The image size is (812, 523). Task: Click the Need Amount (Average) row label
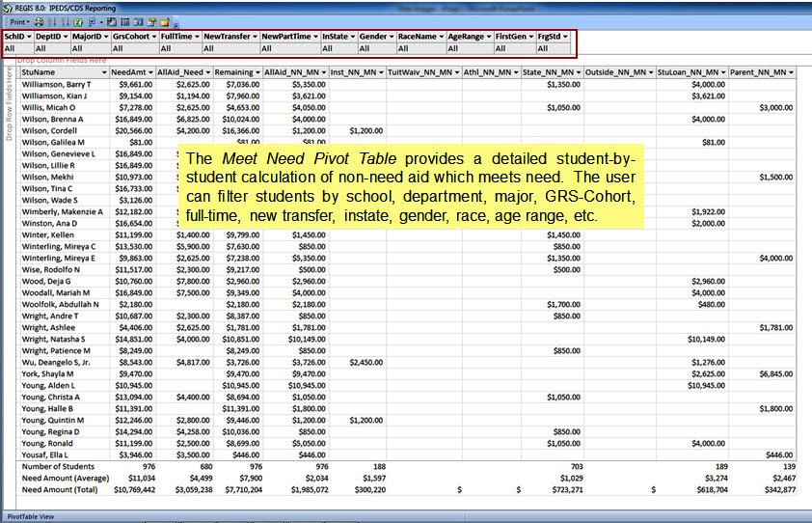(x=66, y=478)
